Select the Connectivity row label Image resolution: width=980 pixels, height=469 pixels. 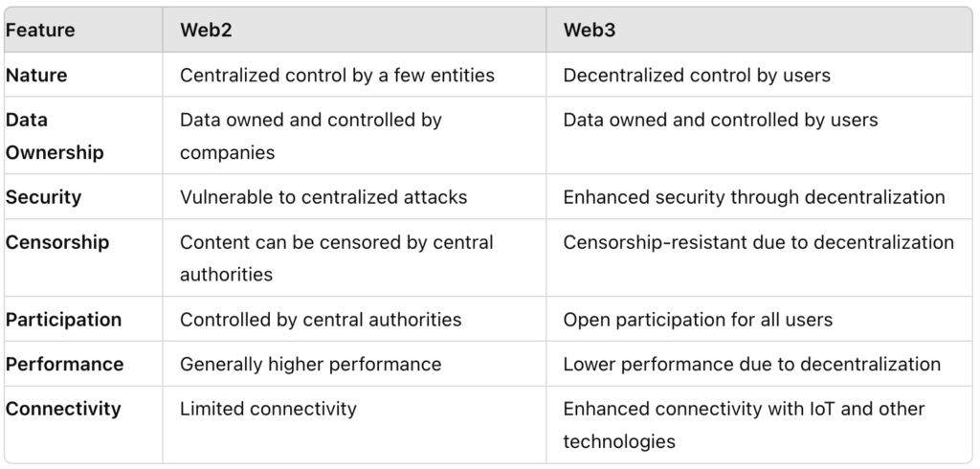pos(64,409)
